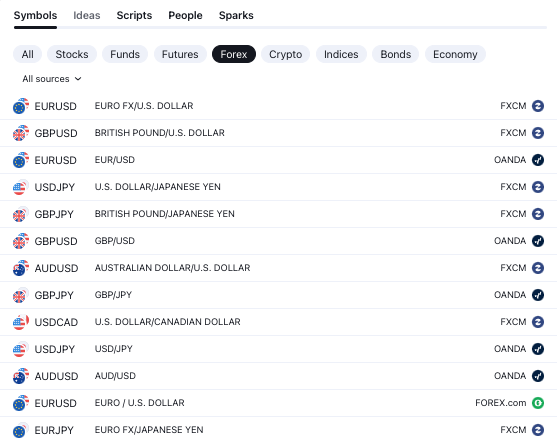
Task: Click the 'GBP/USD' description text
Action: [115, 241]
